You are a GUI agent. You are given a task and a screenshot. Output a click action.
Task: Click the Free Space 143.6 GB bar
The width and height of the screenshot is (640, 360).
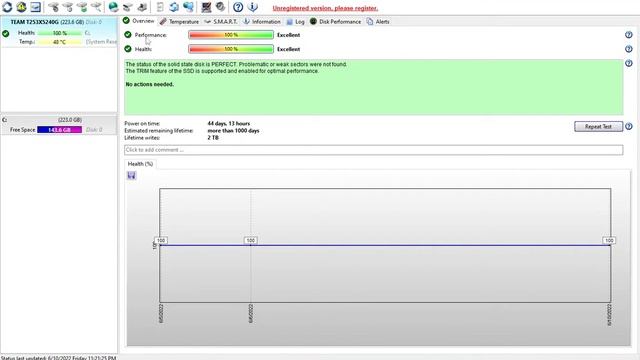click(x=60, y=130)
